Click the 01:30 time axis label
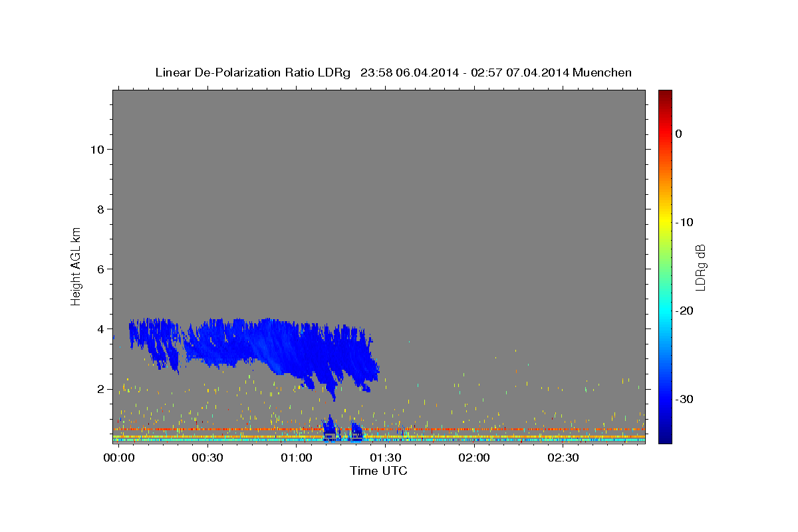Screen dimensions: 798x532 tap(386, 458)
